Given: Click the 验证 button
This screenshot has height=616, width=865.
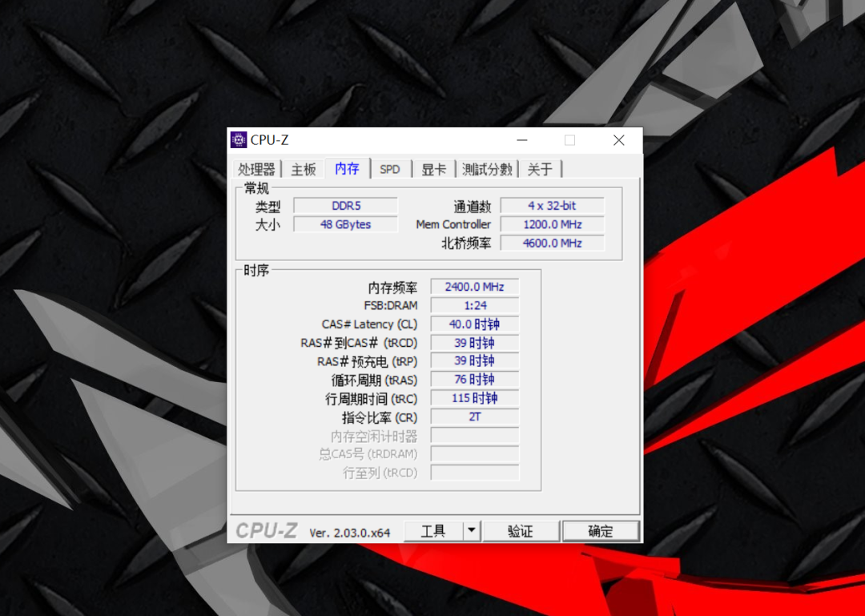Looking at the screenshot, I should click(x=521, y=531).
